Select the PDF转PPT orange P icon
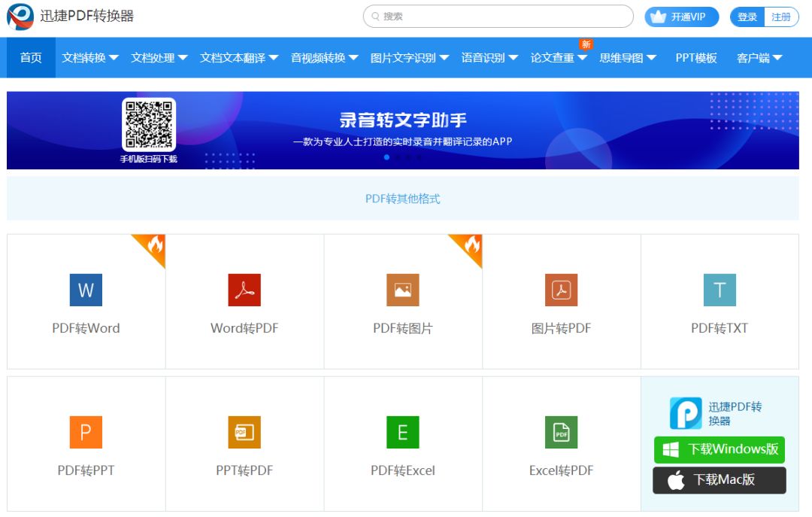 pyautogui.click(x=86, y=433)
